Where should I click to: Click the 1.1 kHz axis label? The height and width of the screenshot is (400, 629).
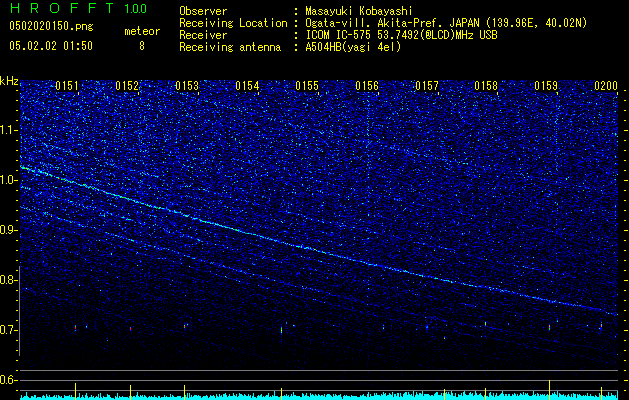pos(9,130)
